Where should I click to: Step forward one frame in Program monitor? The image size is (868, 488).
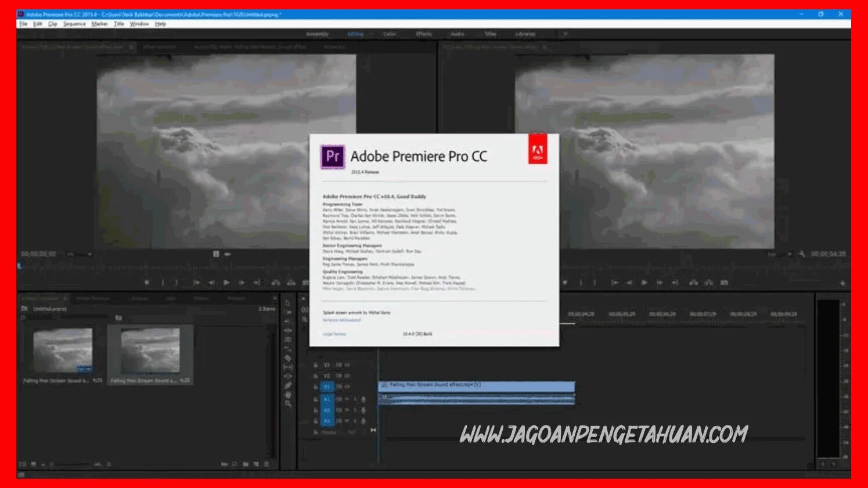660,283
